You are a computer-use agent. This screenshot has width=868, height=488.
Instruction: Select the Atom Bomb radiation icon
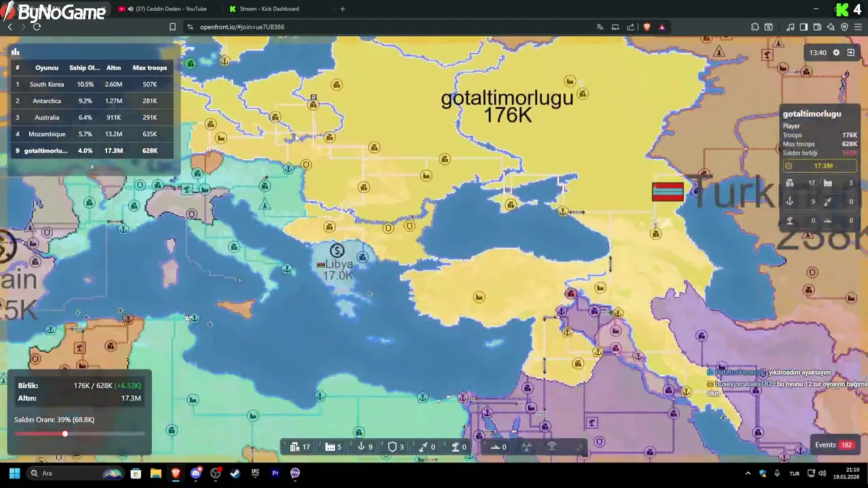tap(526, 447)
